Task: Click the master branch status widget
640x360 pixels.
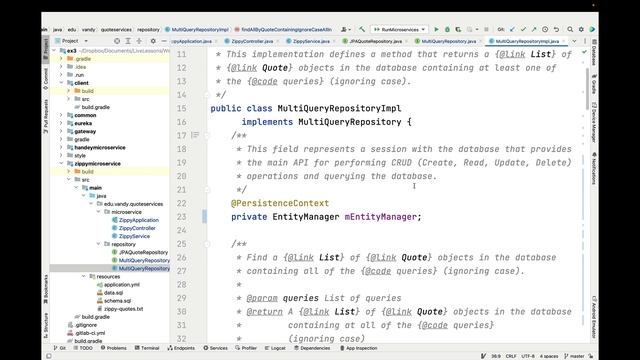Action: 574,356
